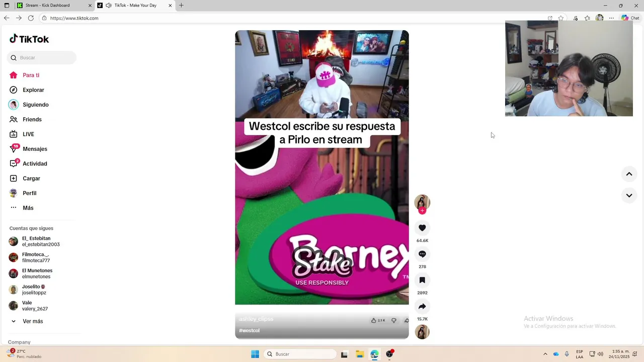Open Edge browser taskbar icon

point(374,354)
